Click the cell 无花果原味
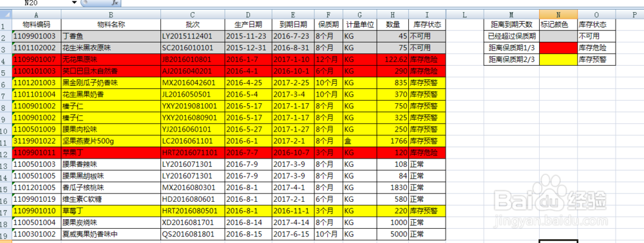Screen dimensions: 644x243 (x=111, y=59)
